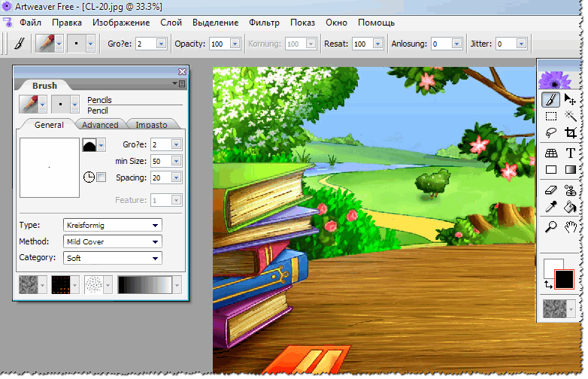588x379 pixels.
Task: Click the brush tip shape icon in Brush panel
Action: point(60,105)
